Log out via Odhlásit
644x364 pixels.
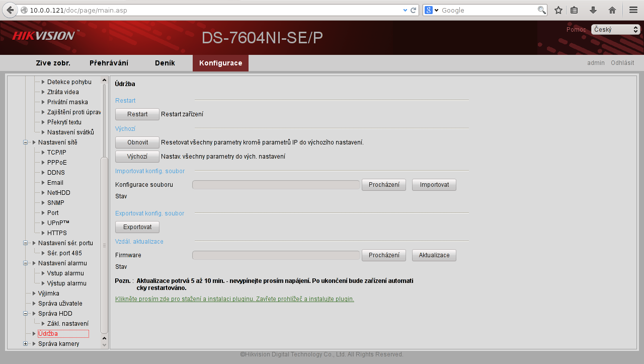pos(622,63)
